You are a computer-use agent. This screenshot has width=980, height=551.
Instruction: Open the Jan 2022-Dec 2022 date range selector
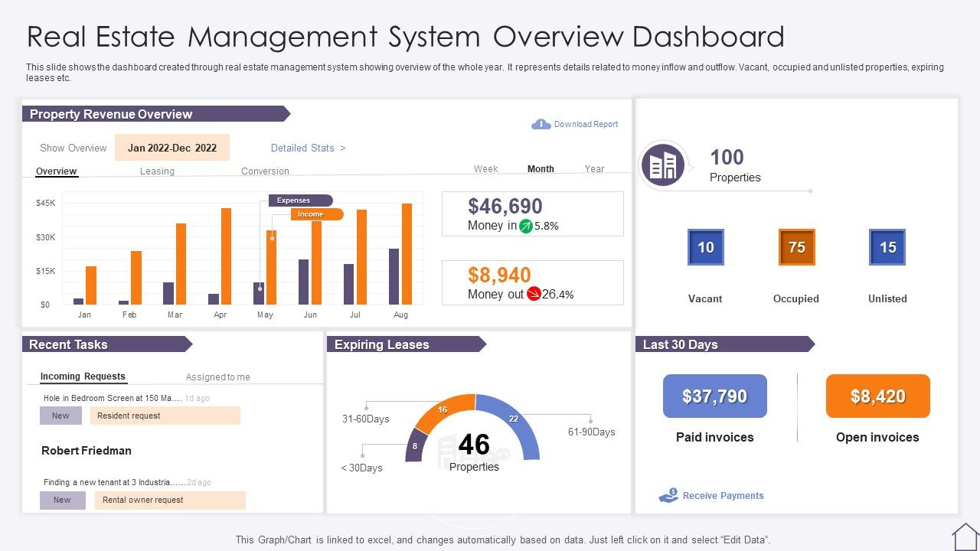click(x=172, y=148)
